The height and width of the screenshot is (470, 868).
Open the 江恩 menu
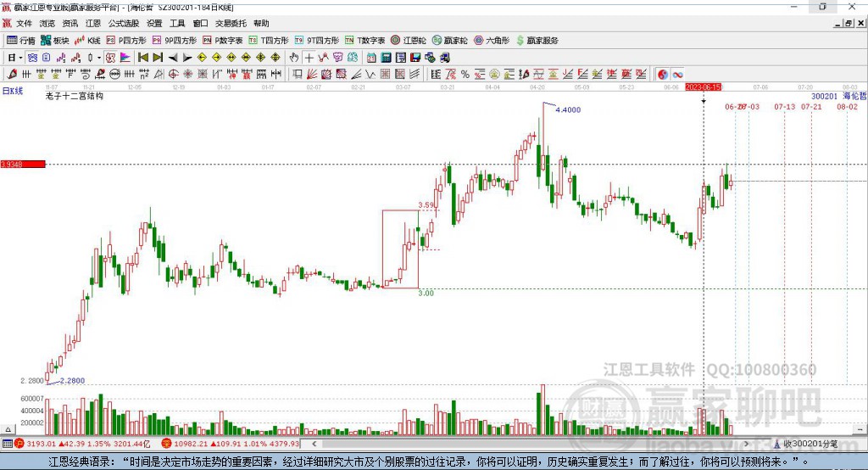(x=93, y=23)
